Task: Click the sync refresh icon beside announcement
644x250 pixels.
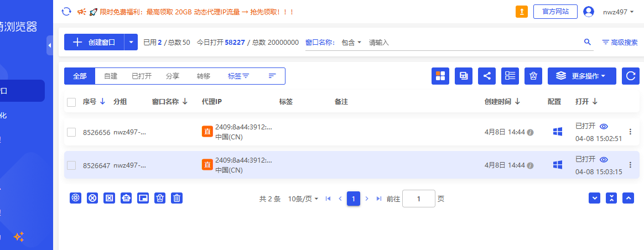Action: (66, 12)
